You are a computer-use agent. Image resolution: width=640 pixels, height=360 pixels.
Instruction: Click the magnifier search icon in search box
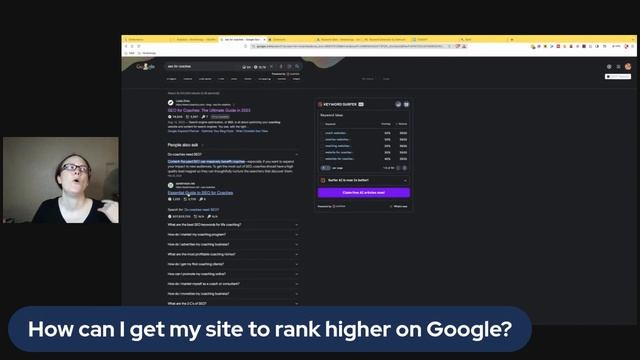click(x=297, y=67)
